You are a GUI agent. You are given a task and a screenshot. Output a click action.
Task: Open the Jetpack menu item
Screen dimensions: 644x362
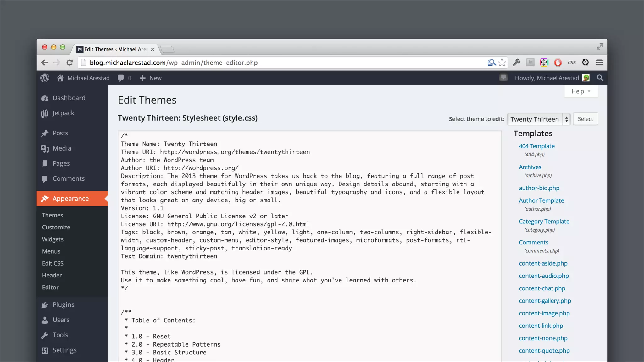(x=63, y=113)
